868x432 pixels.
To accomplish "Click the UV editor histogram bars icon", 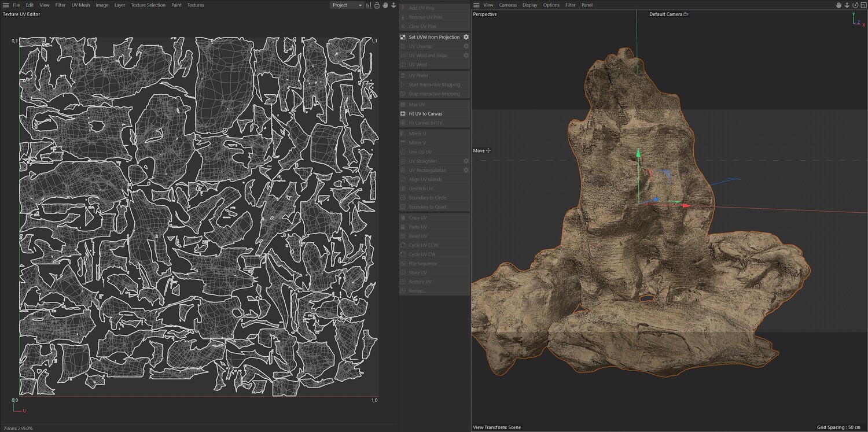I will click(x=369, y=5).
